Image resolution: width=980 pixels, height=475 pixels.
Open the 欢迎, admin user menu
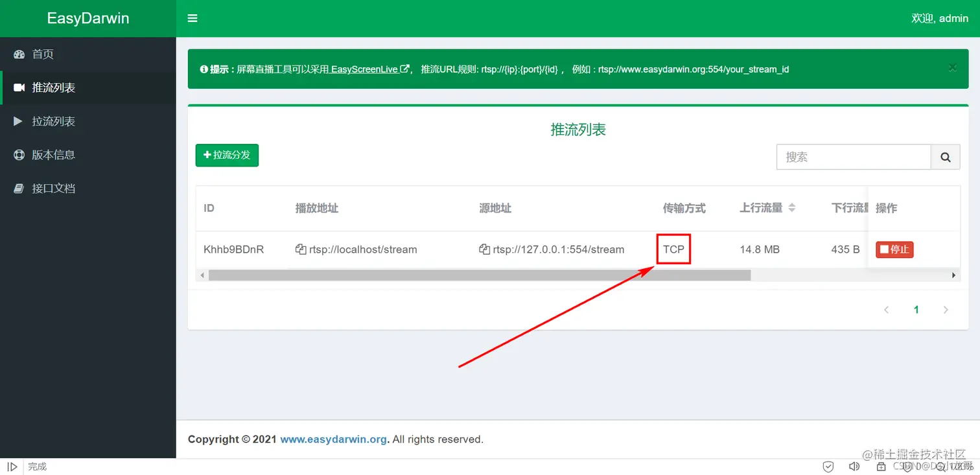[x=940, y=18]
